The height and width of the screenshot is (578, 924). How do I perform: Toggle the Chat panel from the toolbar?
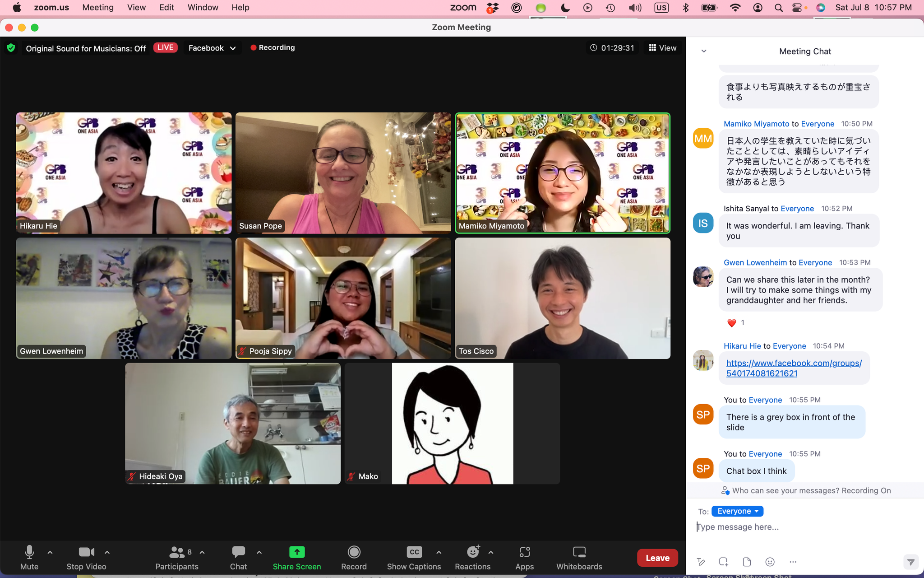[x=238, y=558]
